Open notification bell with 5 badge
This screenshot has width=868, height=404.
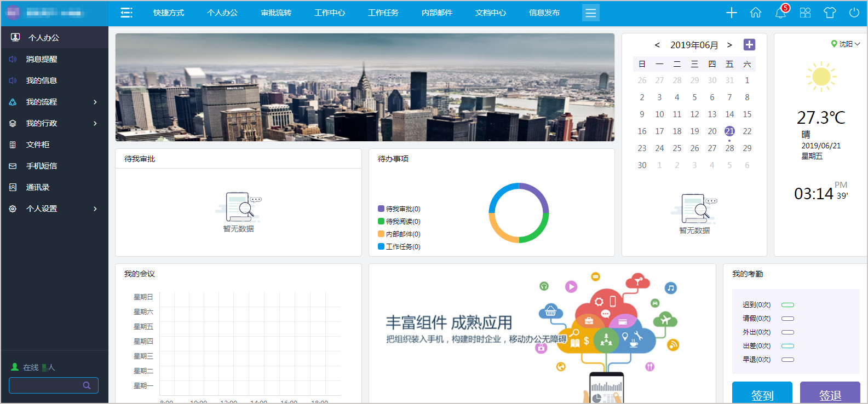click(781, 12)
